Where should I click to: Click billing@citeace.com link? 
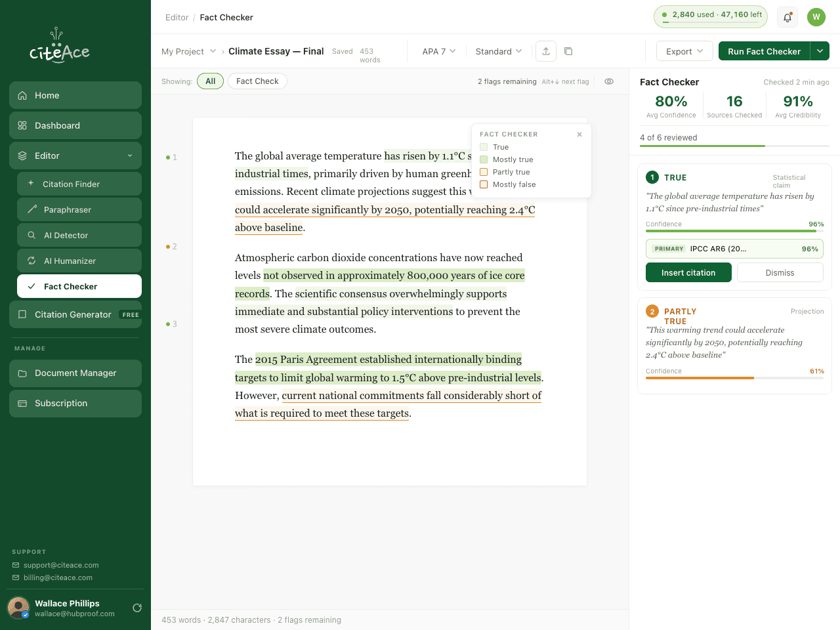(58, 577)
